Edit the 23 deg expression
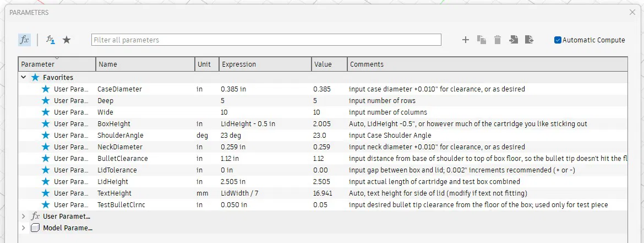The image size is (644, 243). click(231, 135)
